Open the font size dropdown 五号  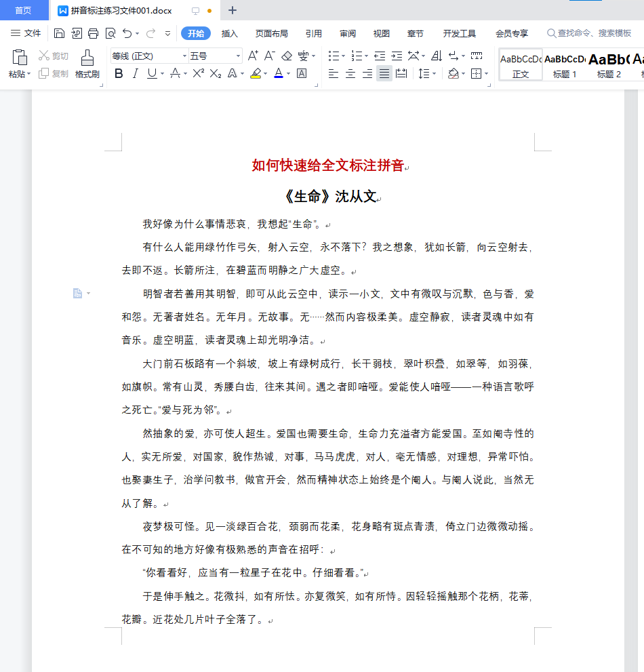click(x=238, y=56)
